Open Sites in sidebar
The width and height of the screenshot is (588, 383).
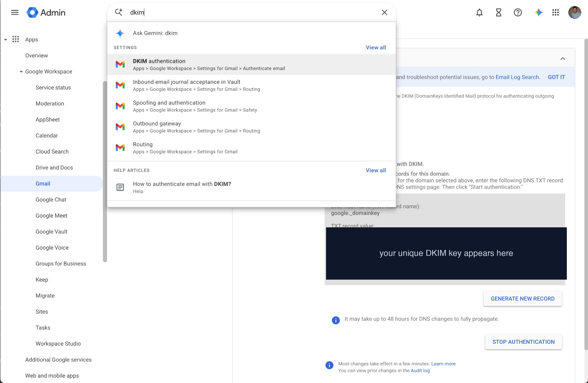(x=41, y=312)
